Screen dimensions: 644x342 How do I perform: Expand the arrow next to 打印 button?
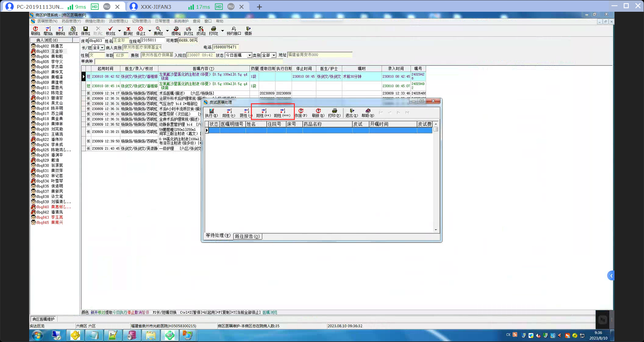tap(222, 31)
